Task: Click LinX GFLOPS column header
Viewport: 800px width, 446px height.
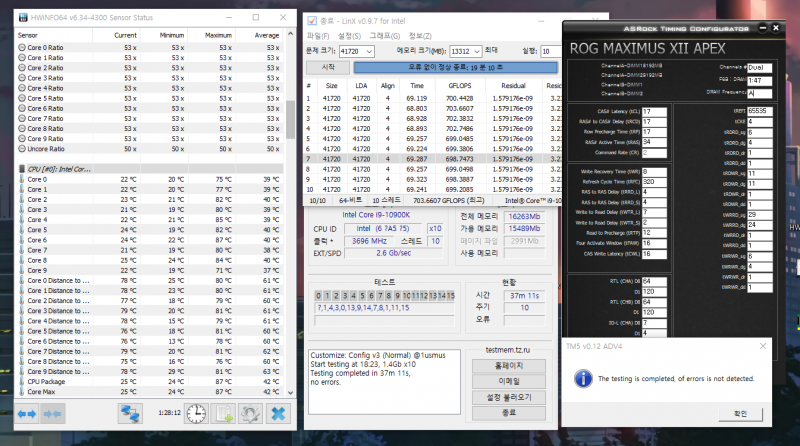Action: tap(460, 86)
